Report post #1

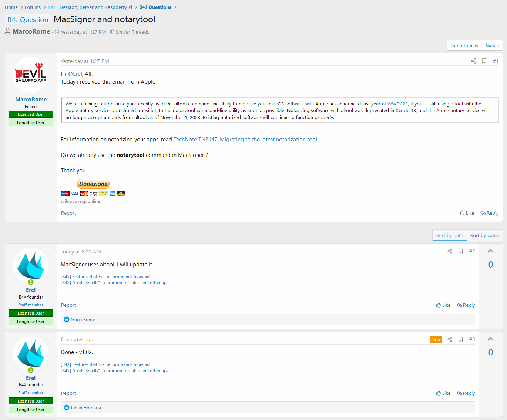click(68, 213)
